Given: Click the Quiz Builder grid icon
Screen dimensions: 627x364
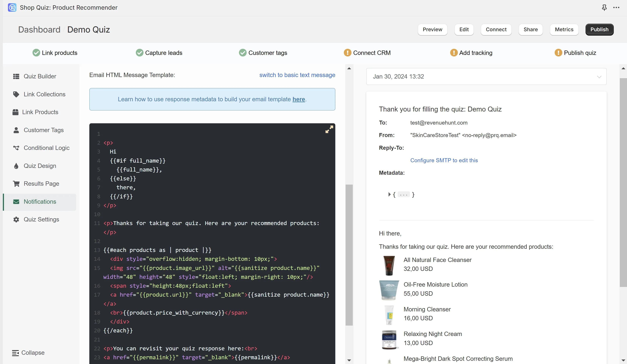Looking at the screenshot, I should point(16,76).
